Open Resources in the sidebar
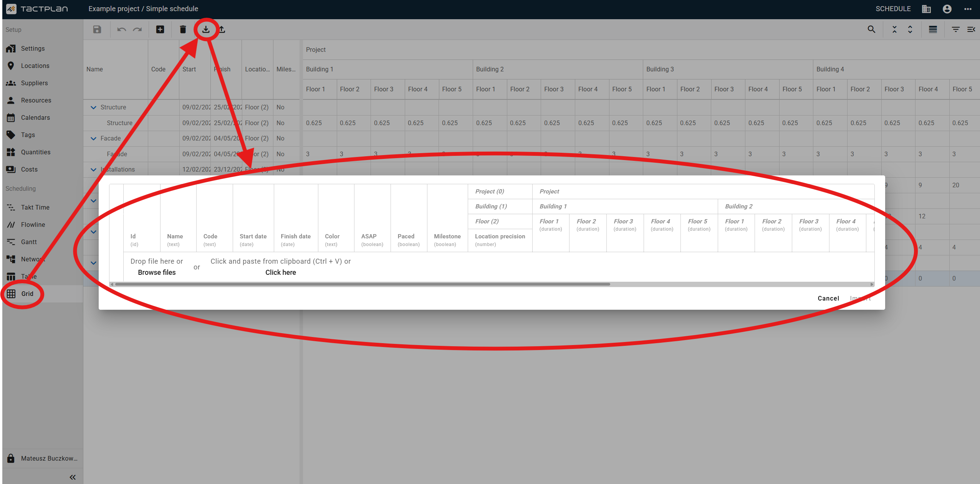The image size is (980, 484). pyautogui.click(x=43, y=100)
